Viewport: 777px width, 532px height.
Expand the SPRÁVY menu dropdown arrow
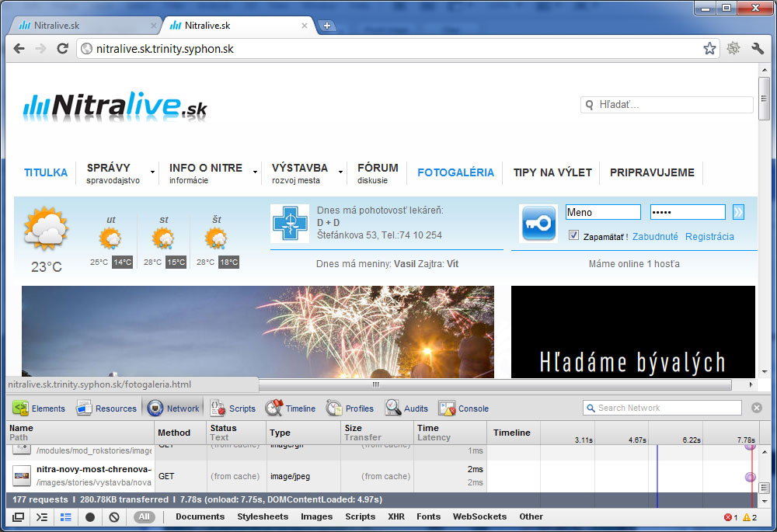pos(152,172)
